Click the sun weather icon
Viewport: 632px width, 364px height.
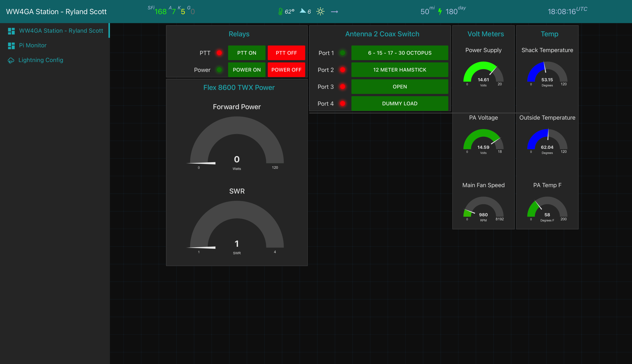320,12
